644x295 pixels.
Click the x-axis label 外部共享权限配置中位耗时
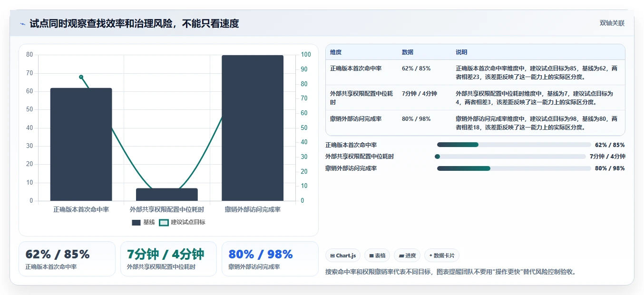pyautogui.click(x=167, y=209)
